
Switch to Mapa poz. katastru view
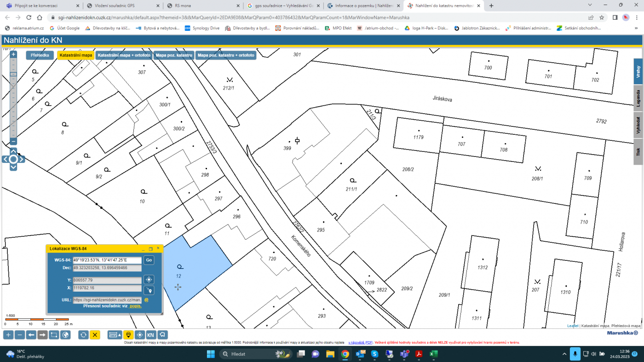coord(173,55)
